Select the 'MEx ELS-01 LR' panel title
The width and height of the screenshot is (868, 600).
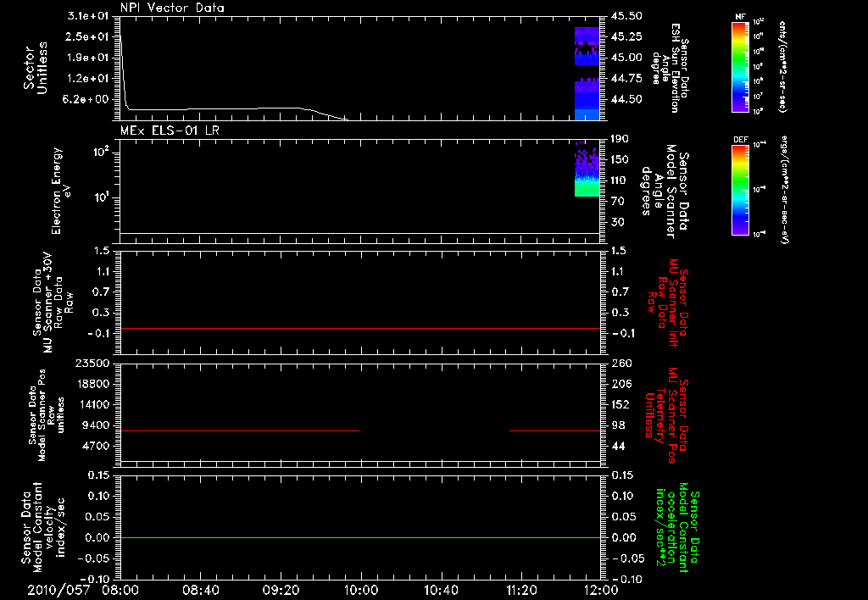[170, 131]
